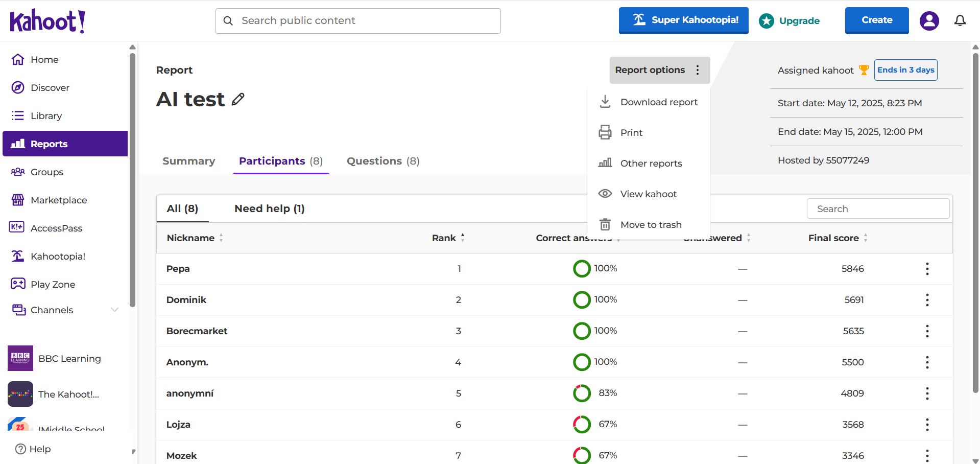Open the user profile avatar
The height and width of the screenshot is (464, 980).
[x=929, y=20]
